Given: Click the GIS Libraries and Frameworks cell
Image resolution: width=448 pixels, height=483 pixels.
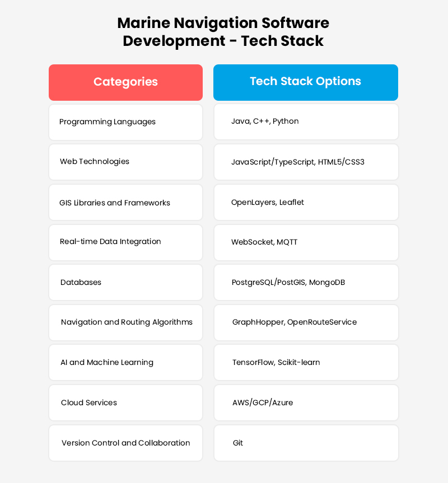Looking at the screenshot, I should (x=125, y=203).
